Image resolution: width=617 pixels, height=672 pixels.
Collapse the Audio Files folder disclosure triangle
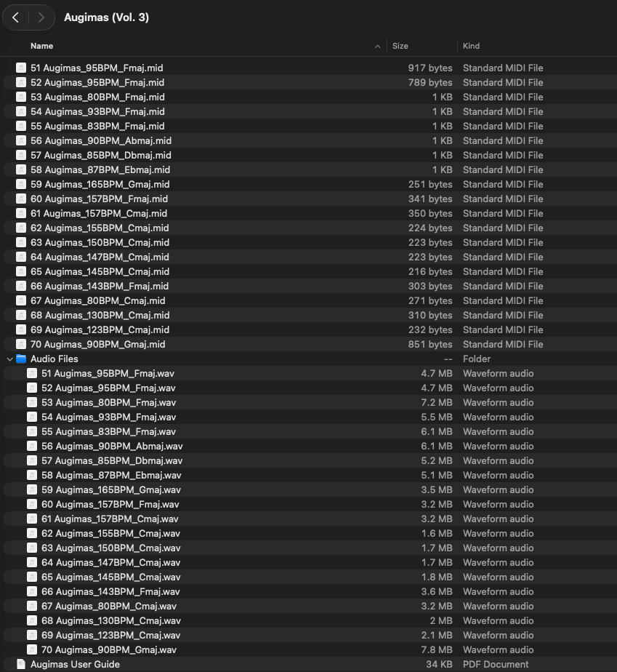pos(10,359)
